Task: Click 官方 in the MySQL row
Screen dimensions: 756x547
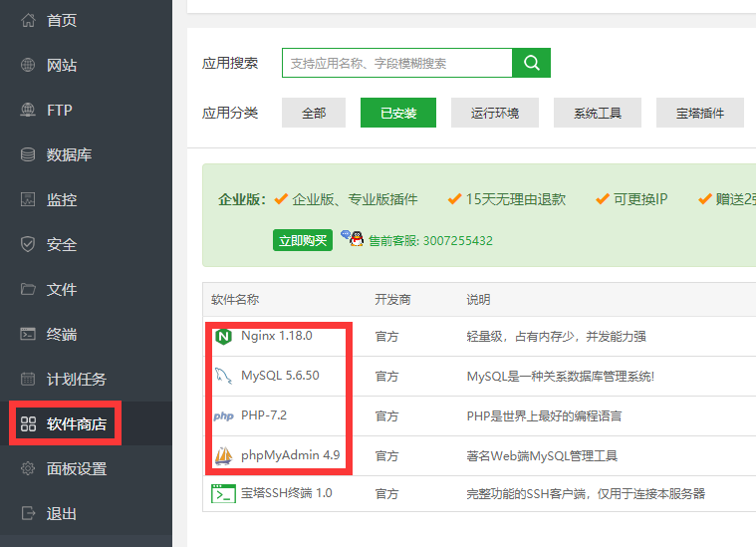Action: [387, 377]
